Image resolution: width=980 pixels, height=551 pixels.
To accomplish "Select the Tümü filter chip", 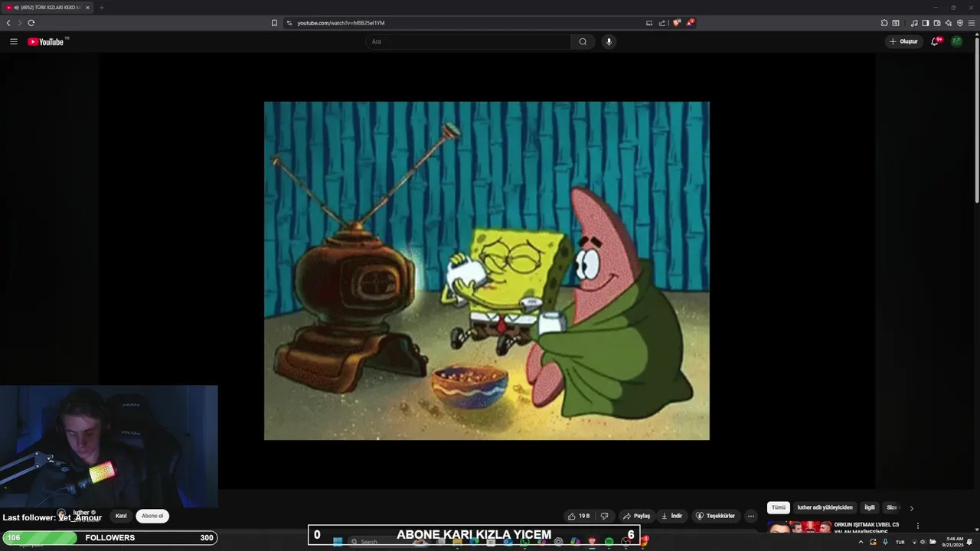I will point(779,507).
